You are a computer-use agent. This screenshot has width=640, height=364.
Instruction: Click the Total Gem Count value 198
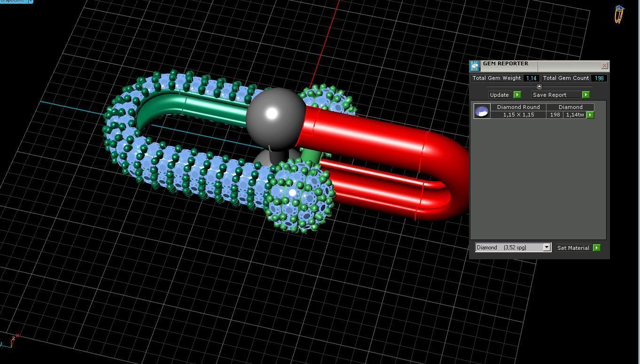(599, 78)
